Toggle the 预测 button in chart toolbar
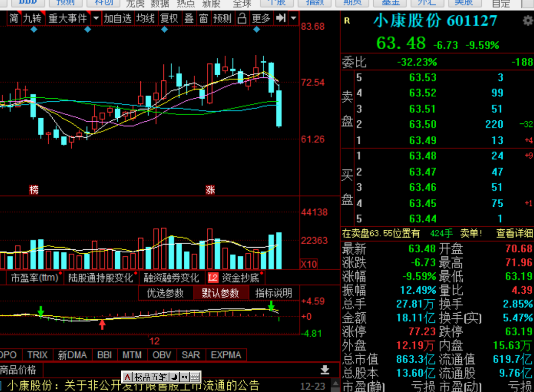534x392 pixels. pos(222,18)
